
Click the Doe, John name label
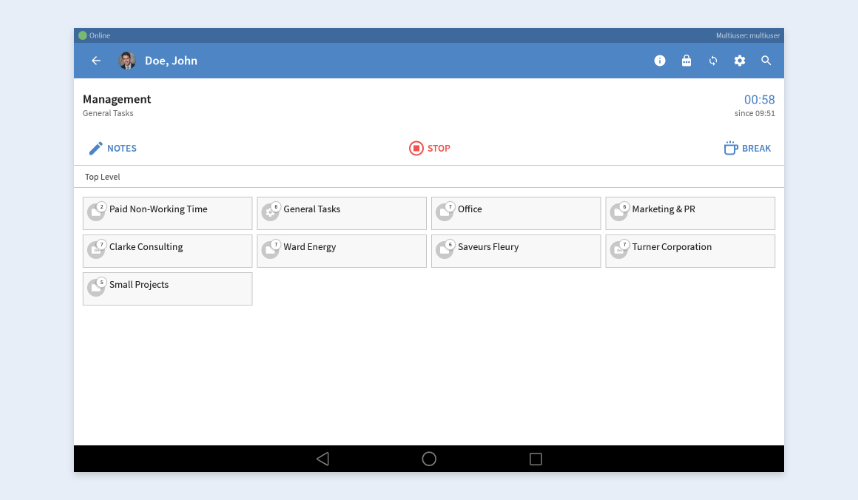pyautogui.click(x=171, y=61)
